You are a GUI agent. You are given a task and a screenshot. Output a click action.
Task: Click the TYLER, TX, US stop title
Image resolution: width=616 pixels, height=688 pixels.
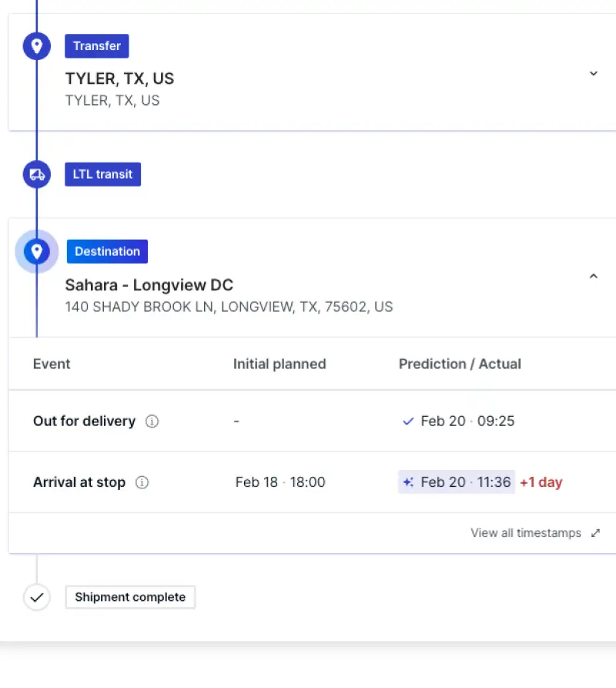[119, 79]
